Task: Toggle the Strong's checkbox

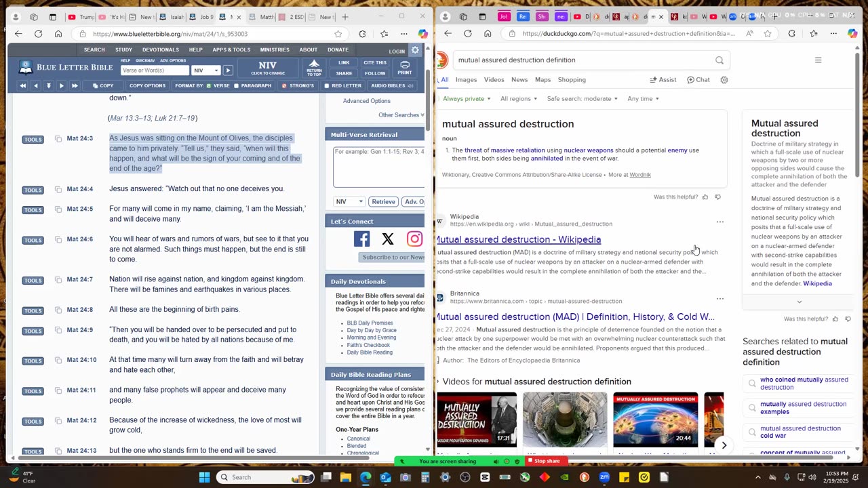Action: click(x=284, y=86)
